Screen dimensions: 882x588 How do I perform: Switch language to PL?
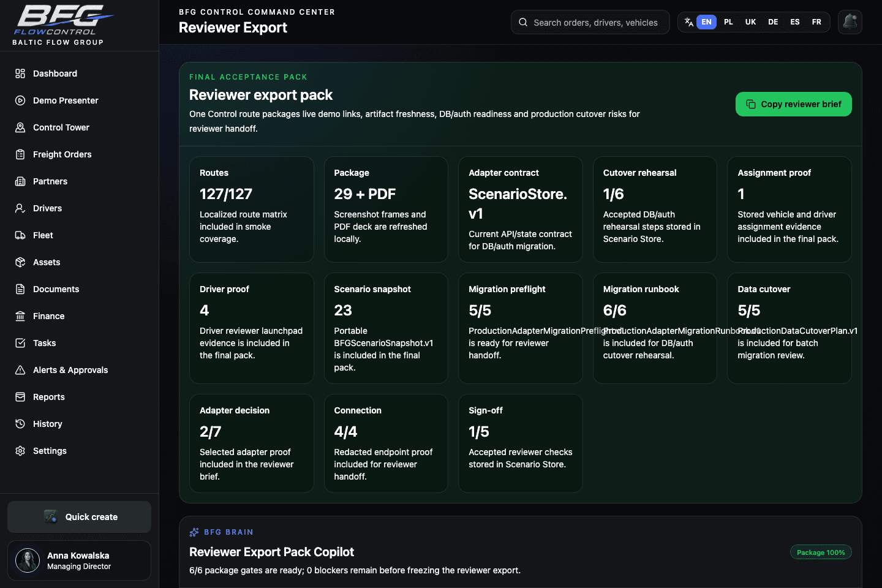tap(728, 22)
